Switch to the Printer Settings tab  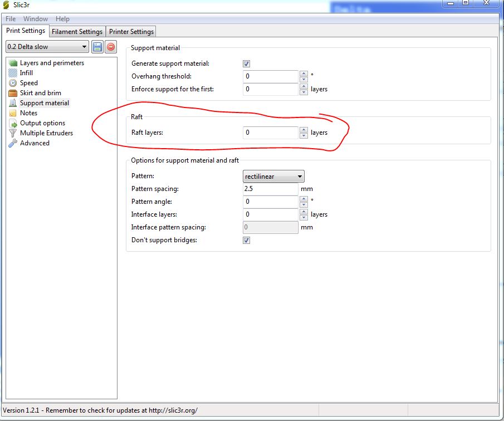(x=131, y=32)
